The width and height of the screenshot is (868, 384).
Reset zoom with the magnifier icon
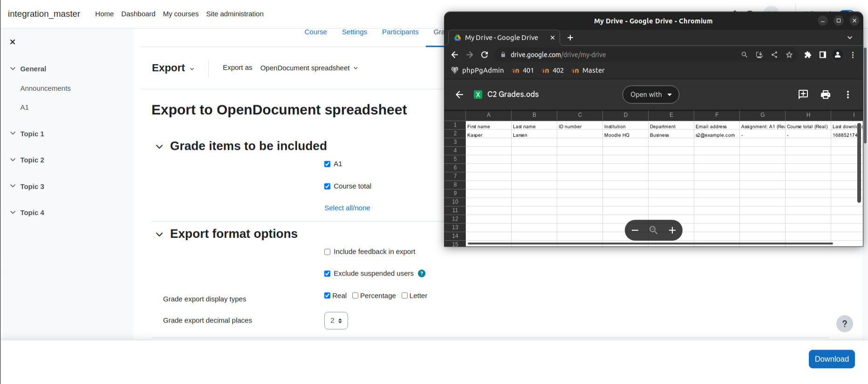[653, 230]
